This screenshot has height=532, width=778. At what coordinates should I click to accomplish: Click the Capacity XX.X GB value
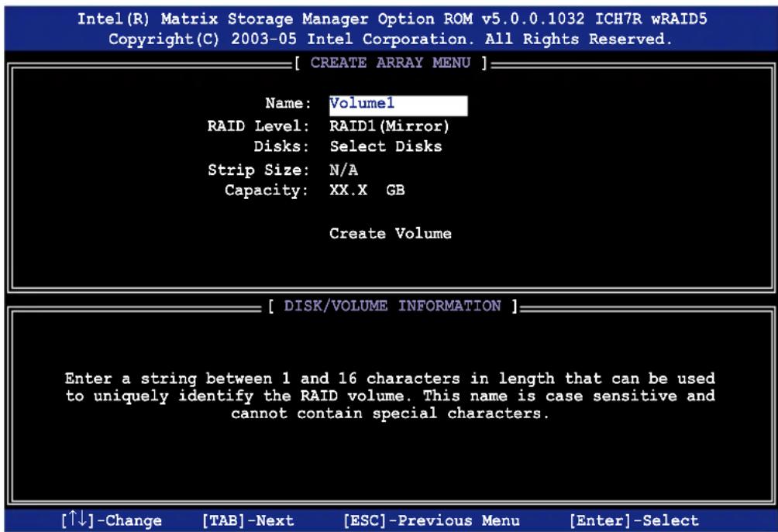(x=367, y=190)
